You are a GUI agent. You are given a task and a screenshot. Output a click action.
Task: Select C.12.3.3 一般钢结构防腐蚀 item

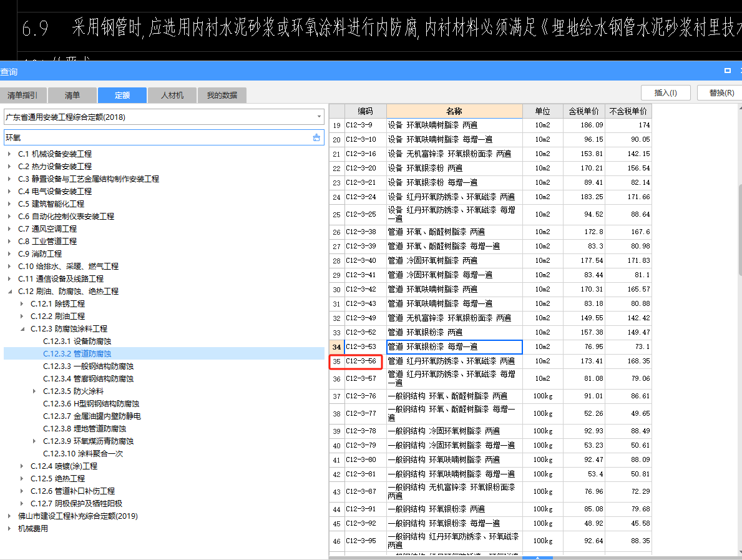88,366
